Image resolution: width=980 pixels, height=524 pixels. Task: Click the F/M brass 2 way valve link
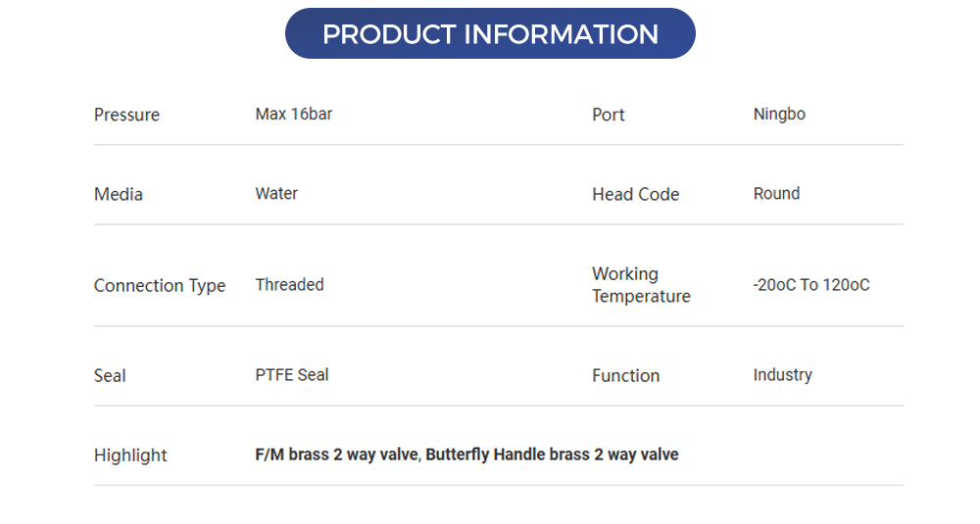337,454
